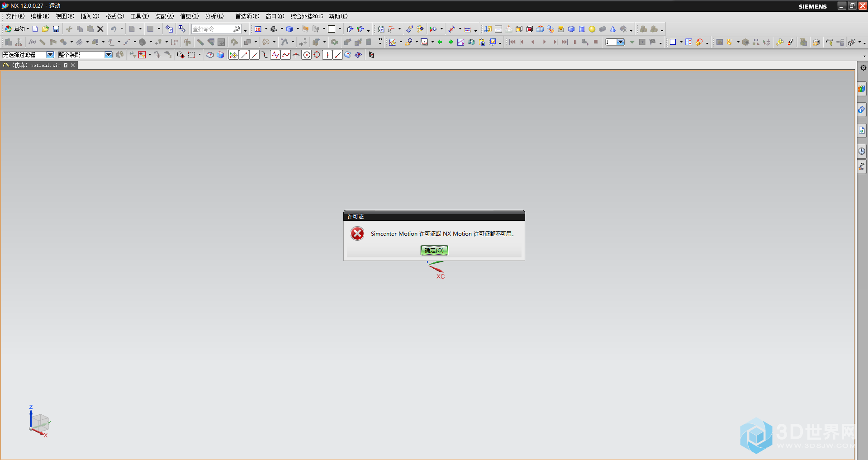This screenshot has height=460, width=868.
Task: Click the red X error icon in dialog
Action: tap(357, 233)
